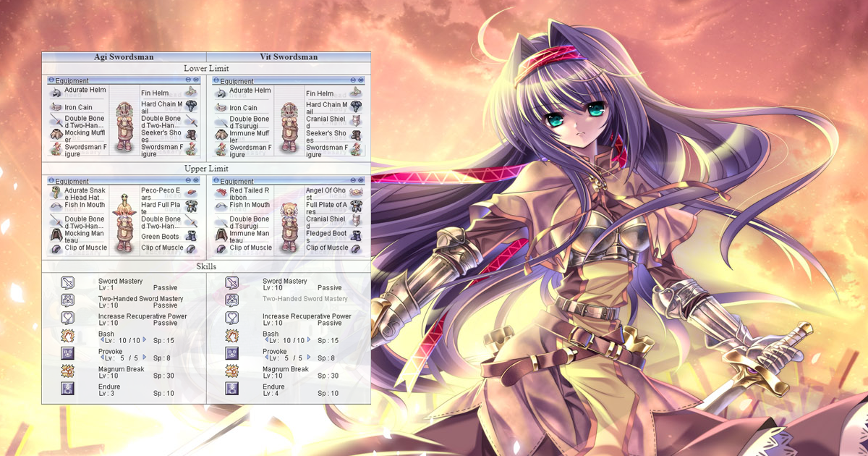
Task: Click the Agi column Two-Handed Sword Mastery icon
Action: tap(68, 300)
